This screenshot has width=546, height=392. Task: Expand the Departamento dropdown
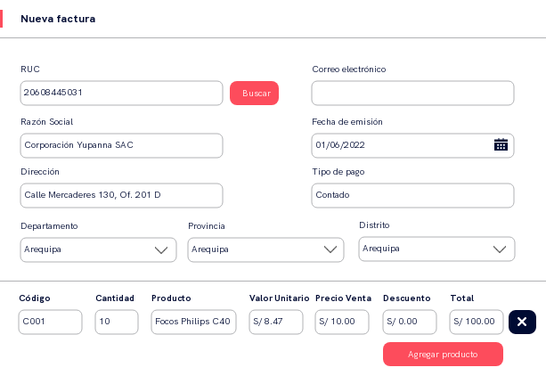161,250
